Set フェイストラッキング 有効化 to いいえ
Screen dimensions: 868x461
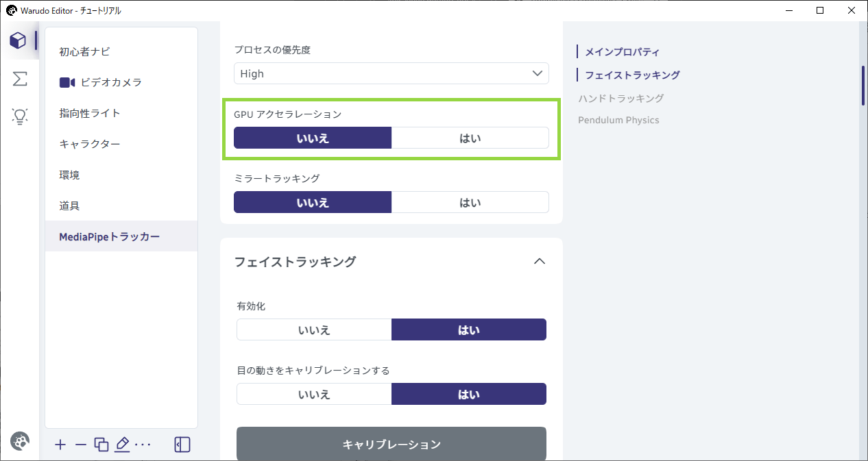[x=314, y=329]
